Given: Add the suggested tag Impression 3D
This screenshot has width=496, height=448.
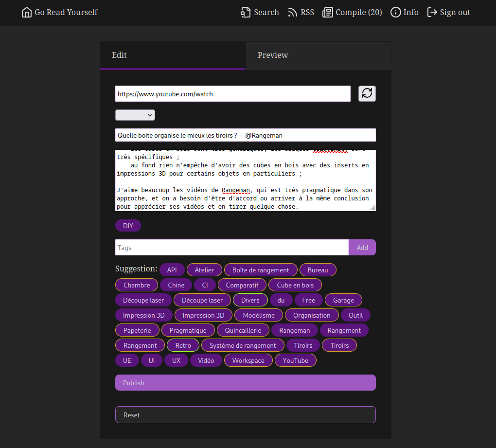Looking at the screenshot, I should pyautogui.click(x=143, y=315).
